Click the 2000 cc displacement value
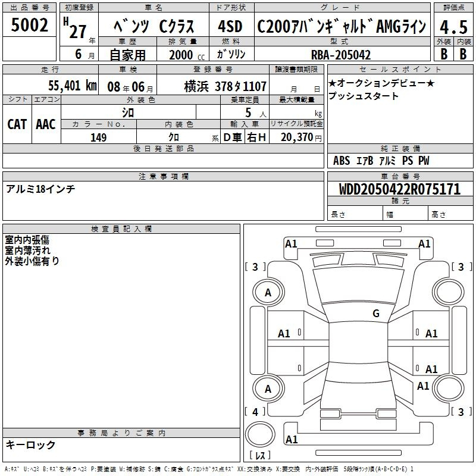 click(x=187, y=55)
